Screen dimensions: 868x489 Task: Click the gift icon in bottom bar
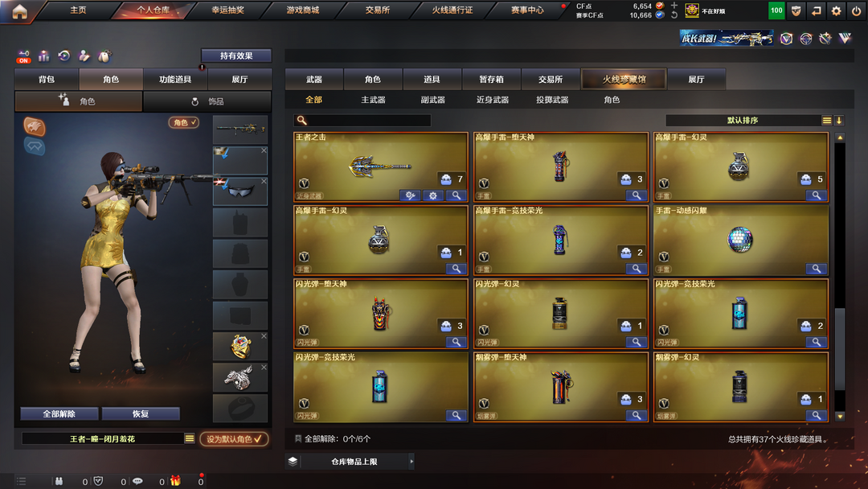(175, 481)
